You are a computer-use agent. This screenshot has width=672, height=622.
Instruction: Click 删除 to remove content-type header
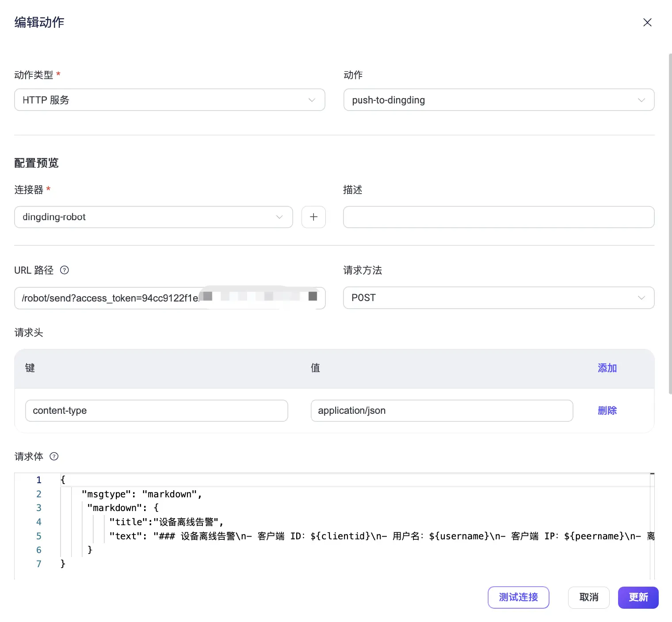point(607,411)
